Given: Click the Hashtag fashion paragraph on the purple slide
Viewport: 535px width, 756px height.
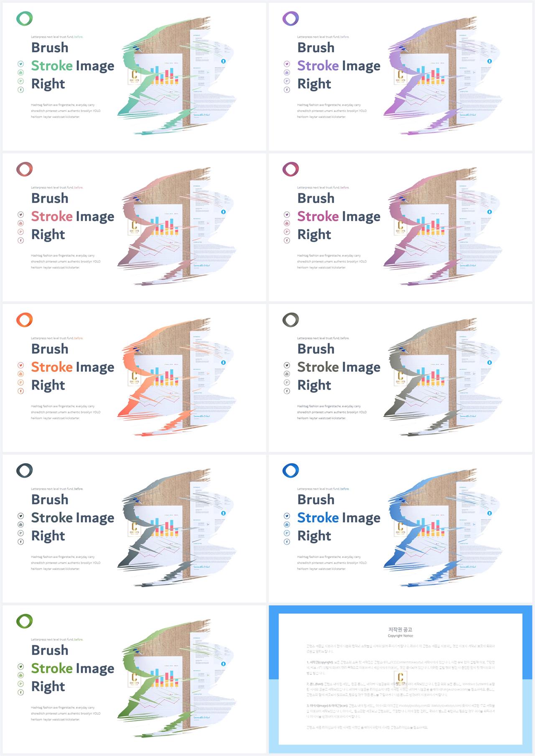Looking at the screenshot, I should pos(332,111).
